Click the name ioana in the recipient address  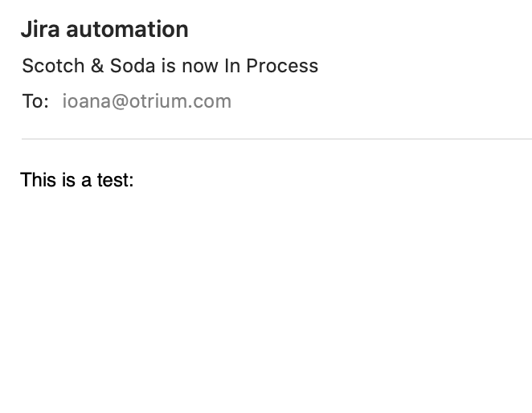pos(87,101)
